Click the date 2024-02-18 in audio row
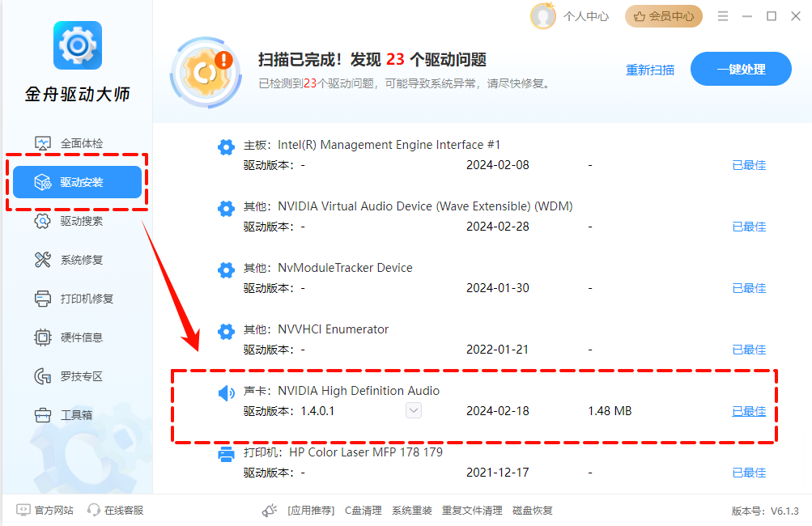The height and width of the screenshot is (526, 812). tap(498, 411)
